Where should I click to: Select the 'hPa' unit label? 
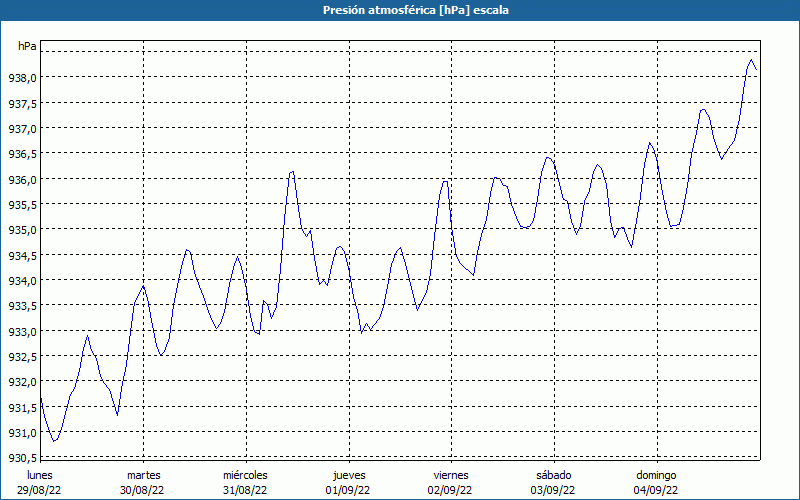[27, 46]
